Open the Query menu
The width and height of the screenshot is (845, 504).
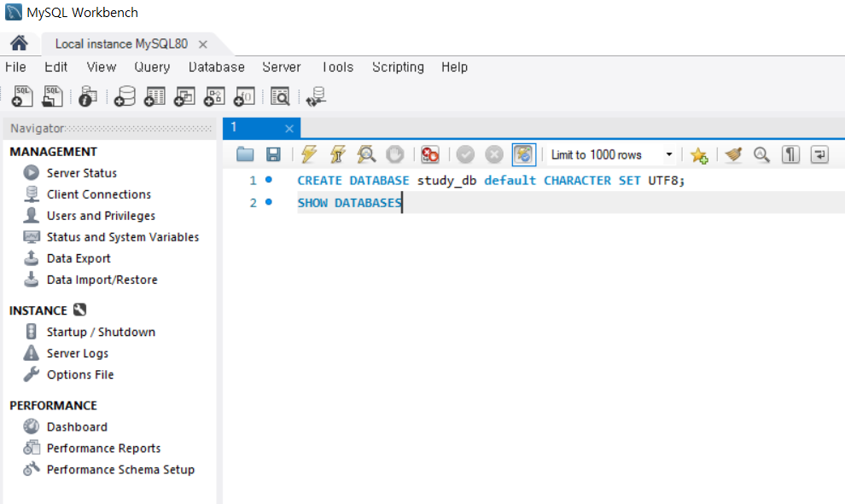(152, 67)
